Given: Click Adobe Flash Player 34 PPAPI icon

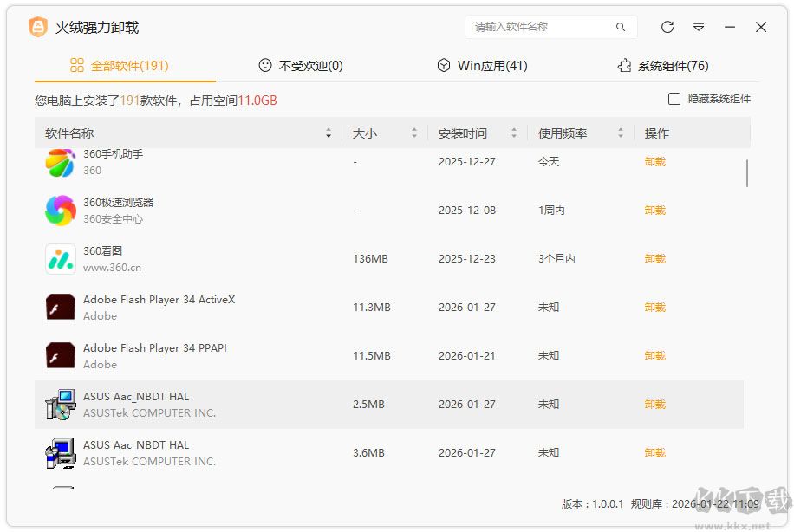Looking at the screenshot, I should (61, 355).
